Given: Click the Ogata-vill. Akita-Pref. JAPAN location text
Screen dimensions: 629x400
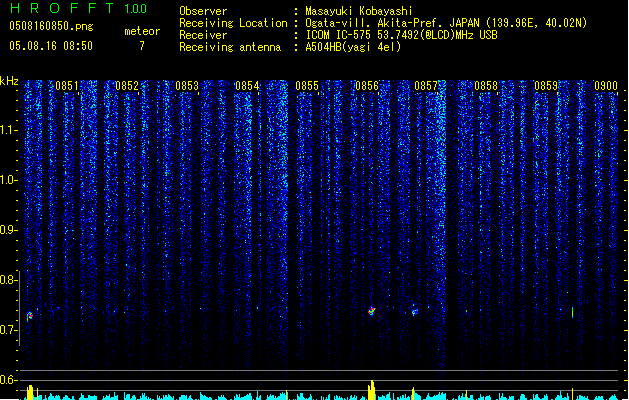Looking at the screenshot, I should coord(446,23).
